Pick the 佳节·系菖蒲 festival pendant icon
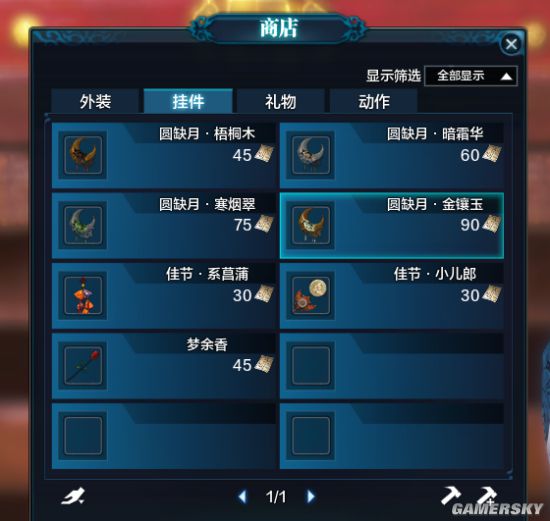Image resolution: width=550 pixels, height=521 pixels. click(83, 295)
